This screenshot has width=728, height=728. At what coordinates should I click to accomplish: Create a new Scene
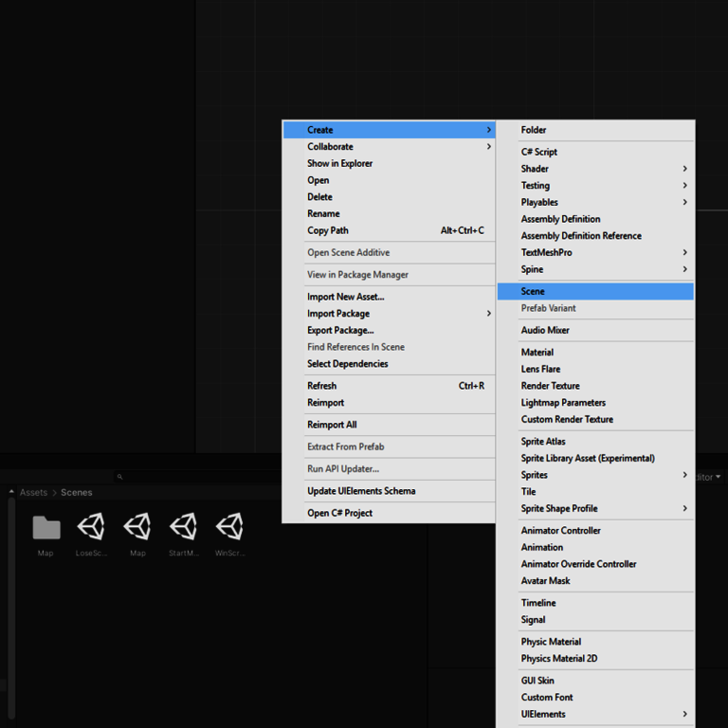pos(595,291)
